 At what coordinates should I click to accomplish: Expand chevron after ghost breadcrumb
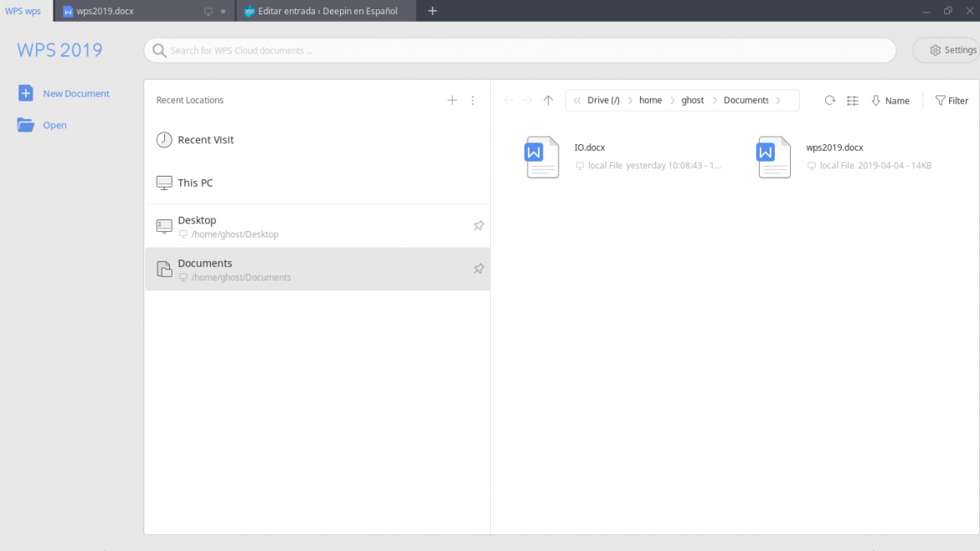click(x=714, y=100)
